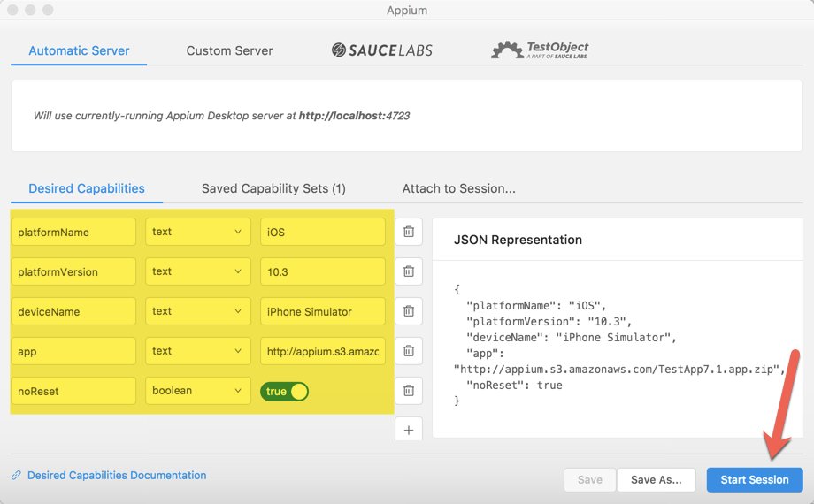Add a new capability with plus button

tap(409, 430)
